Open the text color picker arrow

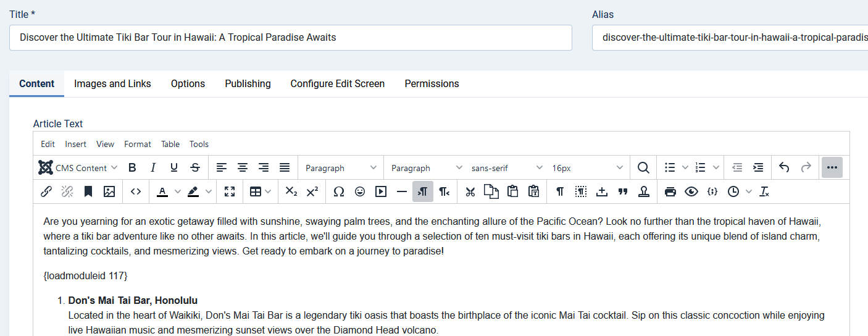178,191
